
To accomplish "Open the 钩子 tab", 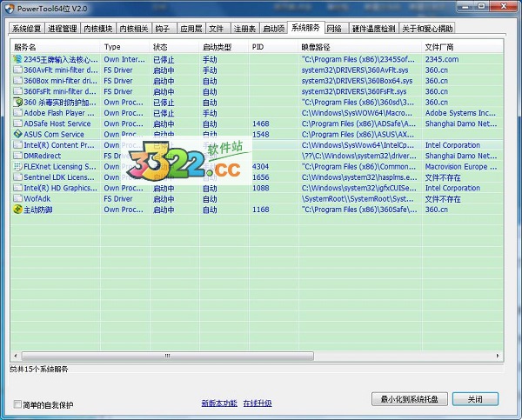I will 163,29.
